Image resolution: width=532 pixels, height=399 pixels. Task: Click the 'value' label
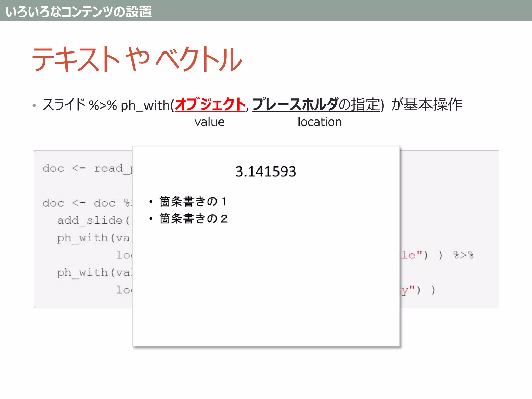pyautogui.click(x=209, y=122)
